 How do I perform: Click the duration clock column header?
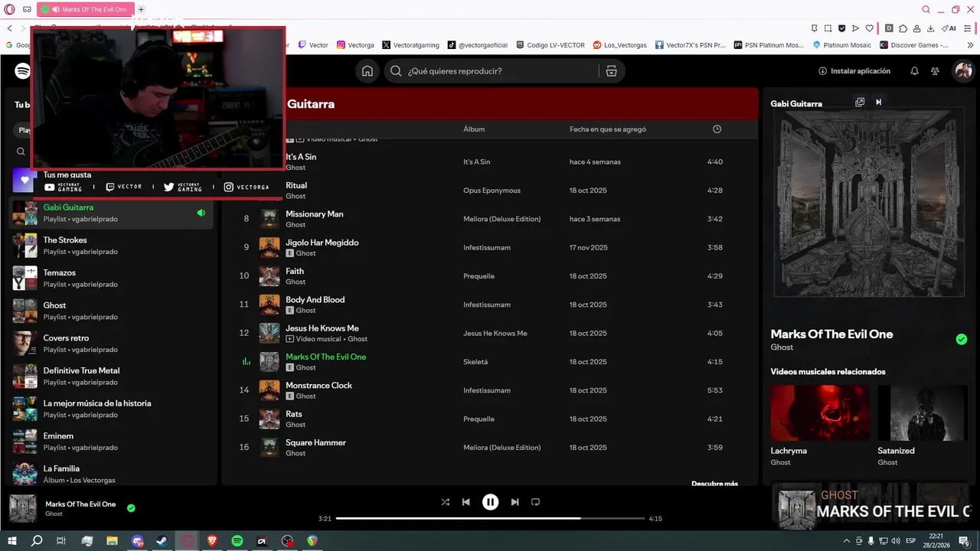(x=717, y=129)
